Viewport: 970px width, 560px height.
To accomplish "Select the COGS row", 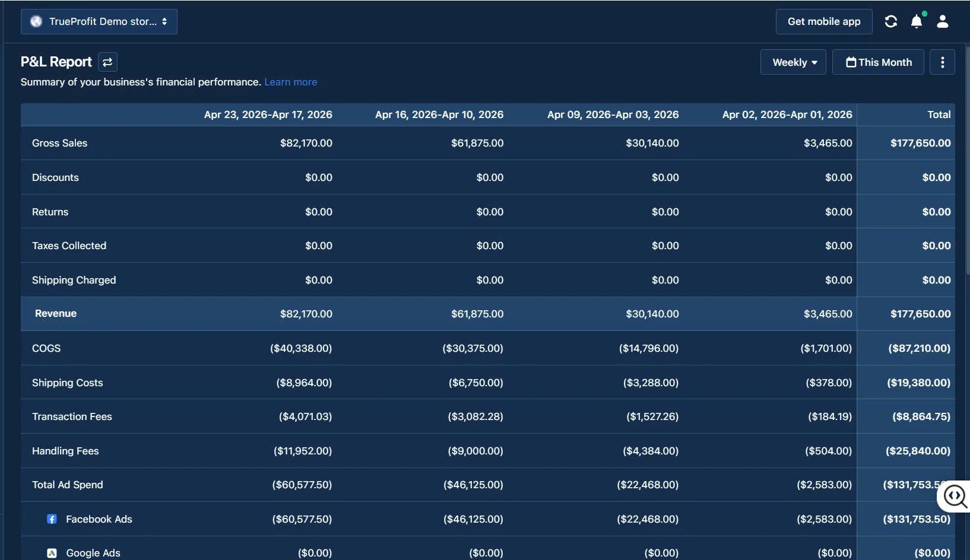I will (x=46, y=348).
